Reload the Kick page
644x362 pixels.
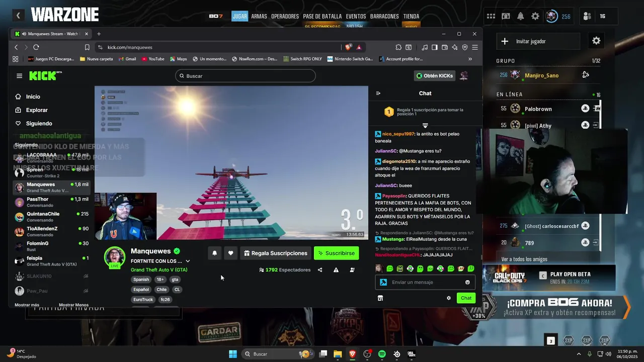36,47
